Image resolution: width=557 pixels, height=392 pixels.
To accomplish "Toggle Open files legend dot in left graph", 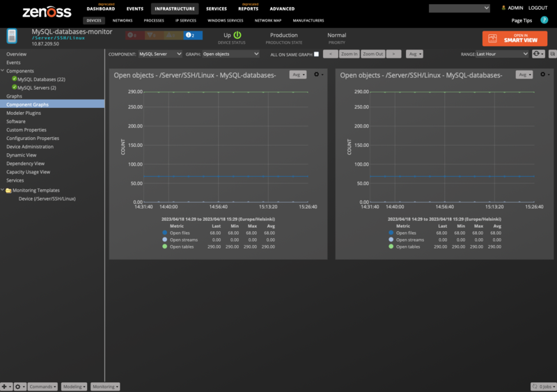I will (x=164, y=233).
